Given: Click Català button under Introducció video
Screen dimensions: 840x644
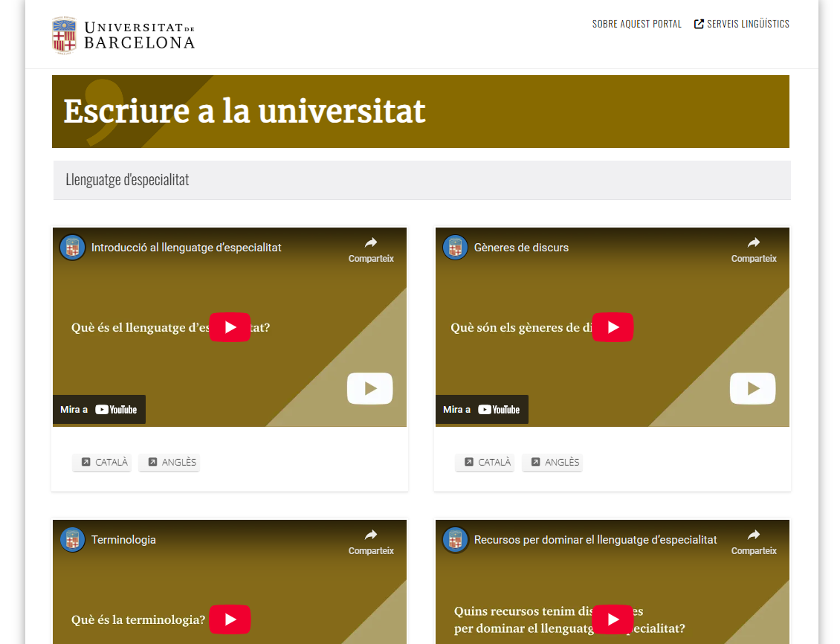Looking at the screenshot, I should tap(103, 463).
